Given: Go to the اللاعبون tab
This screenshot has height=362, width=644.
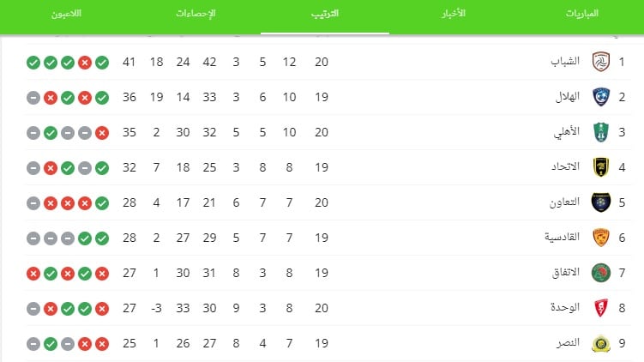Looking at the screenshot, I should pyautogui.click(x=66, y=14).
